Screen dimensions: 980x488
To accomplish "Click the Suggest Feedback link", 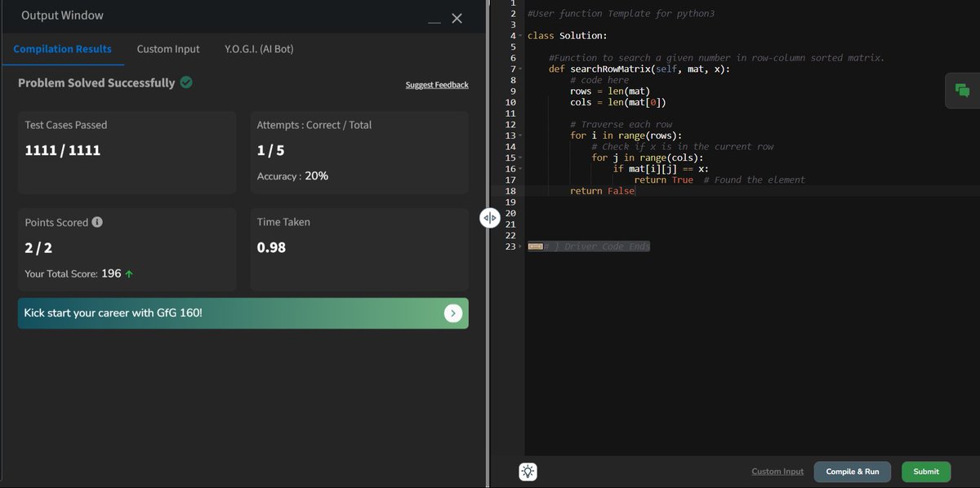I will pyautogui.click(x=437, y=85).
